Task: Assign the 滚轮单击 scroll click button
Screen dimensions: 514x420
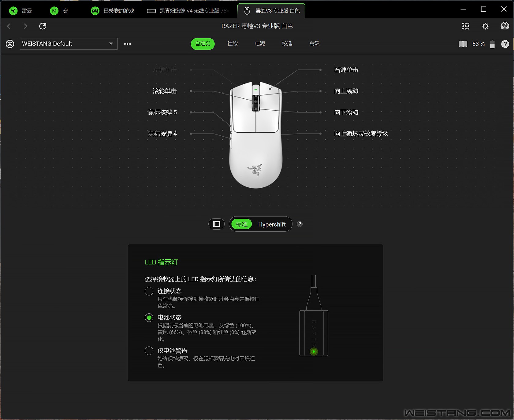Action: tap(165, 91)
